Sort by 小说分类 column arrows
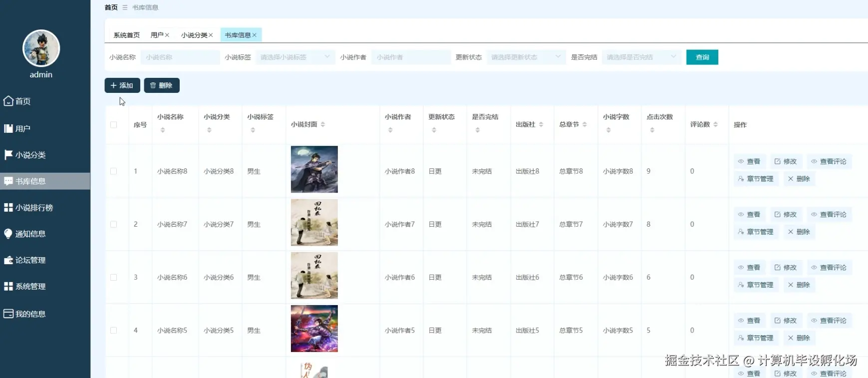Viewport: 868px width, 378px height. click(x=209, y=130)
